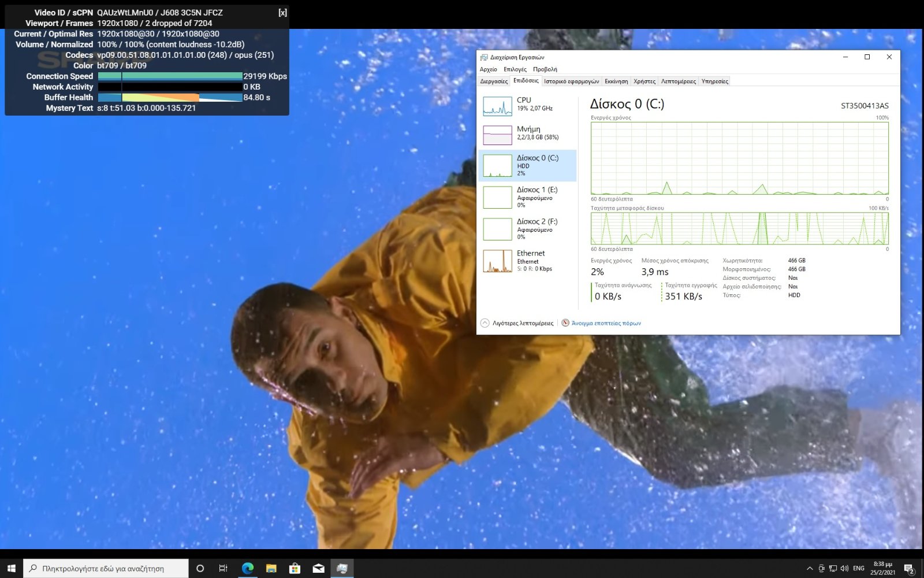Close the stats for nerds overlay
This screenshot has width=924, height=578.
pyautogui.click(x=282, y=13)
